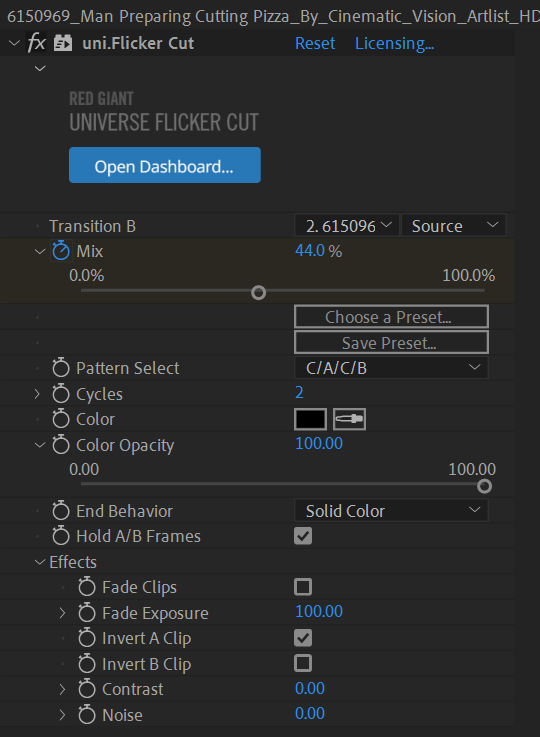Image resolution: width=540 pixels, height=737 pixels.
Task: Uncheck Hold A/B Frames checkbox
Action: click(303, 536)
